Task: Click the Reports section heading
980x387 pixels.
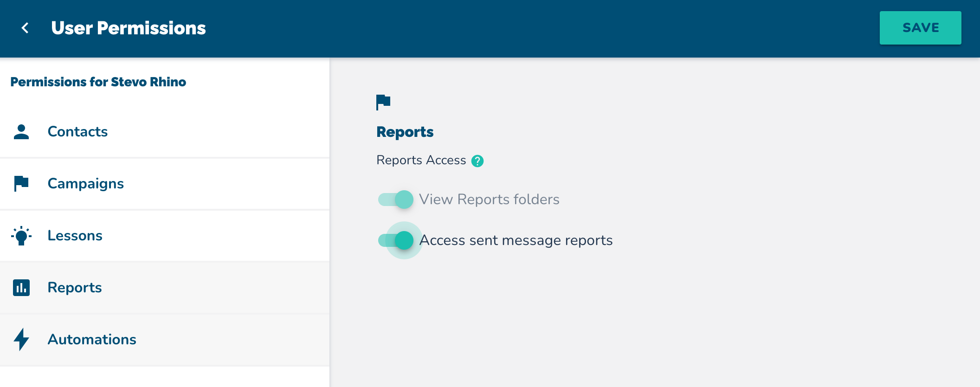Action: (x=405, y=132)
